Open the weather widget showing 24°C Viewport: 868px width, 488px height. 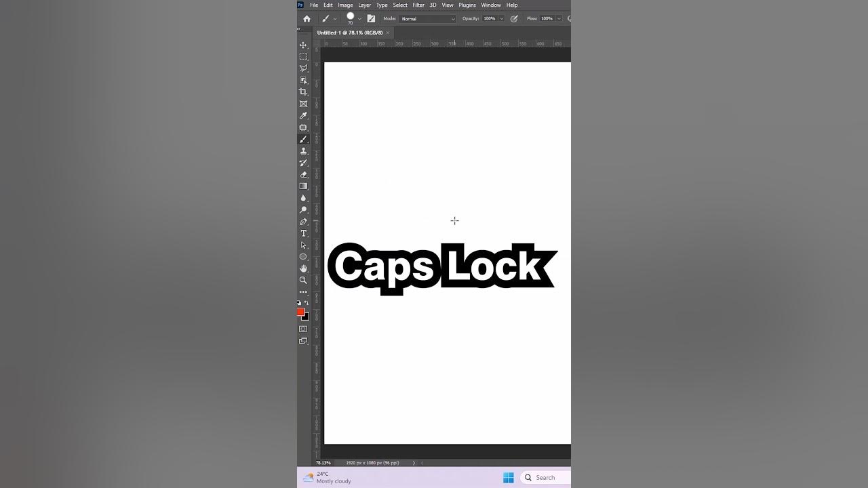[327, 478]
